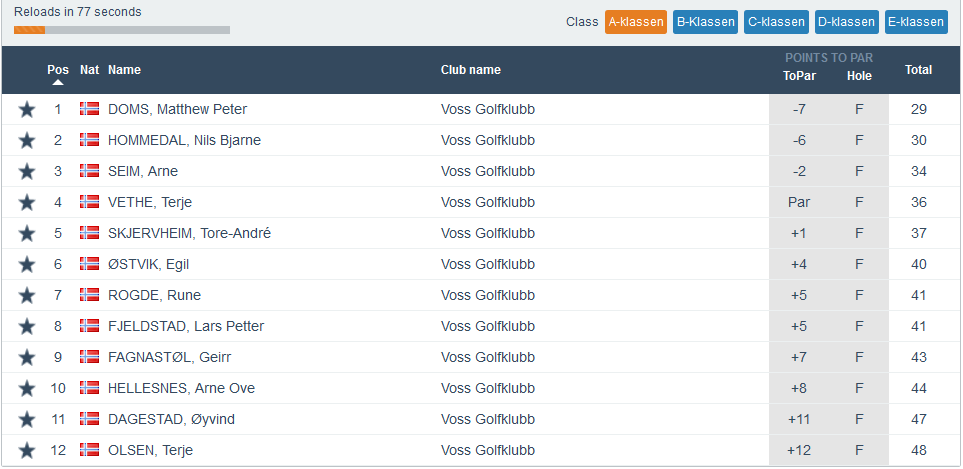963x469 pixels.
Task: Star the ØSTVIK, Egil row
Action: click(x=27, y=264)
